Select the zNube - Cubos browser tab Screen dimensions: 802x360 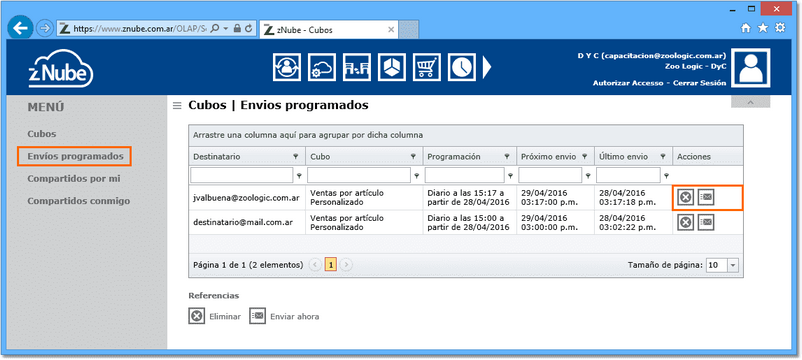pyautogui.click(x=329, y=30)
